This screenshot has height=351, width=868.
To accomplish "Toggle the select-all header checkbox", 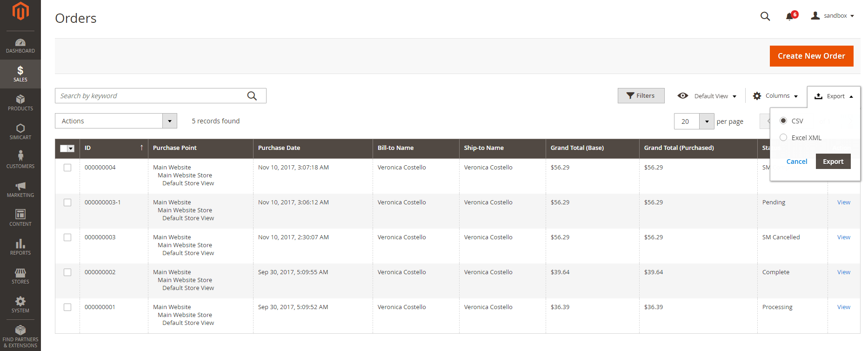I will tap(64, 148).
